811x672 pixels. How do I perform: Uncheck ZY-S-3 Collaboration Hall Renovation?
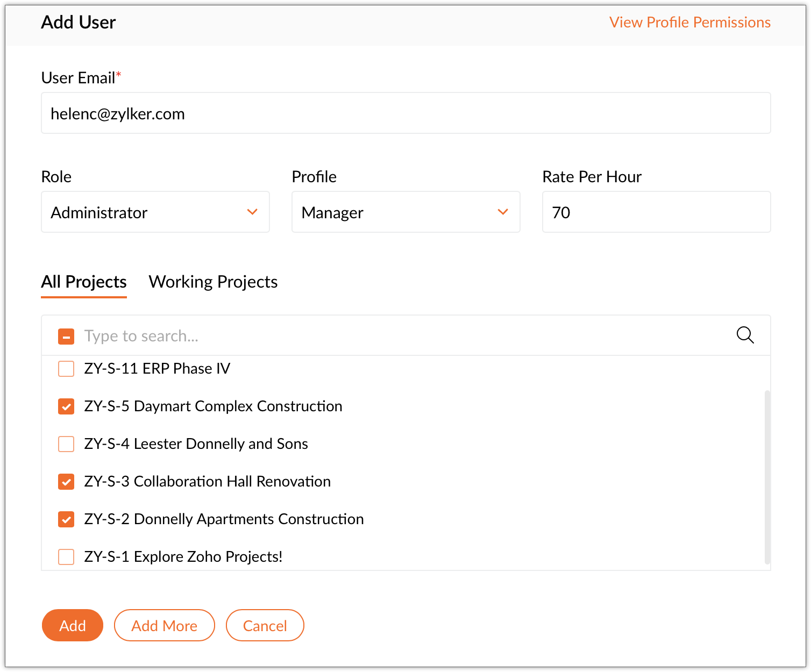pyautogui.click(x=66, y=482)
